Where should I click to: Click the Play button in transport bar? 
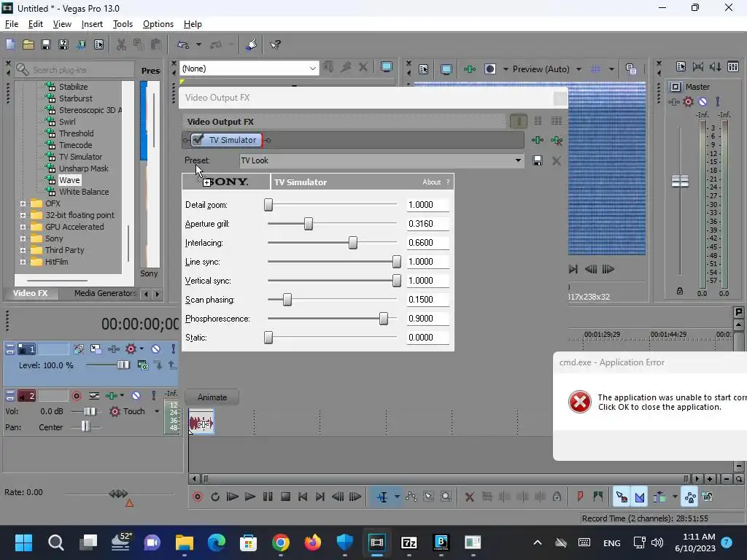click(250, 497)
